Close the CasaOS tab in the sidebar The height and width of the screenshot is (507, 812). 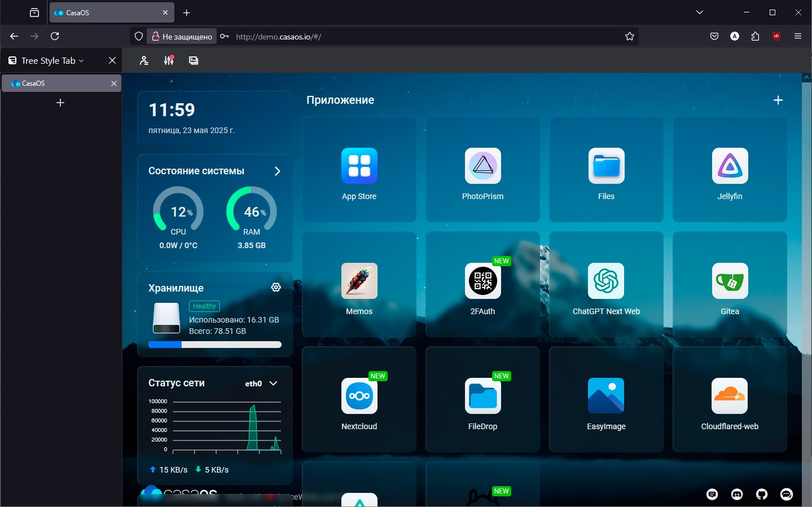[114, 83]
